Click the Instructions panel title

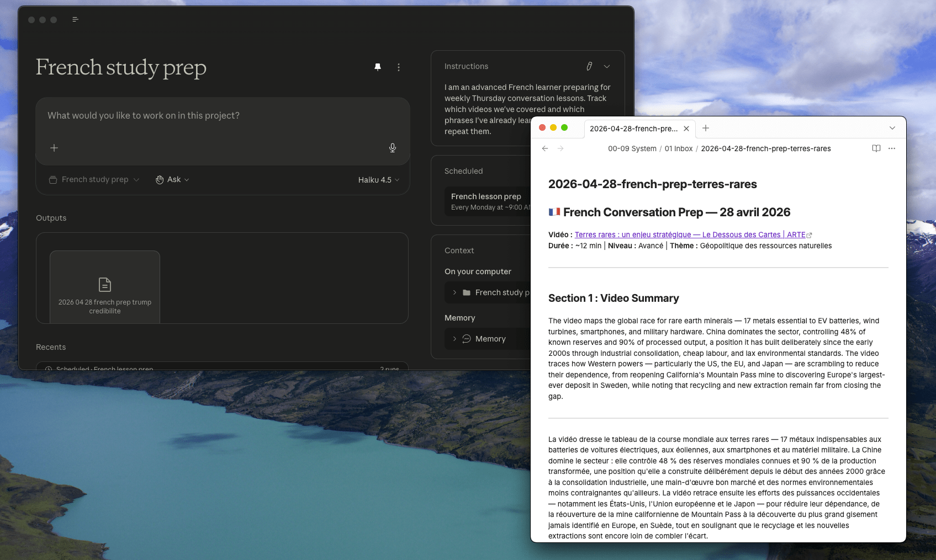[466, 66]
